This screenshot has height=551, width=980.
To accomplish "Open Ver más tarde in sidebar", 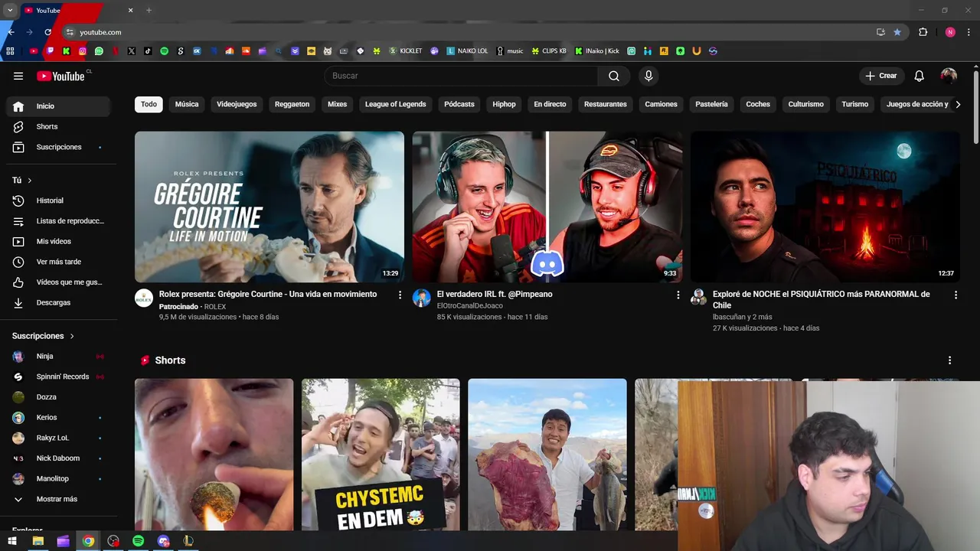I will [58, 262].
